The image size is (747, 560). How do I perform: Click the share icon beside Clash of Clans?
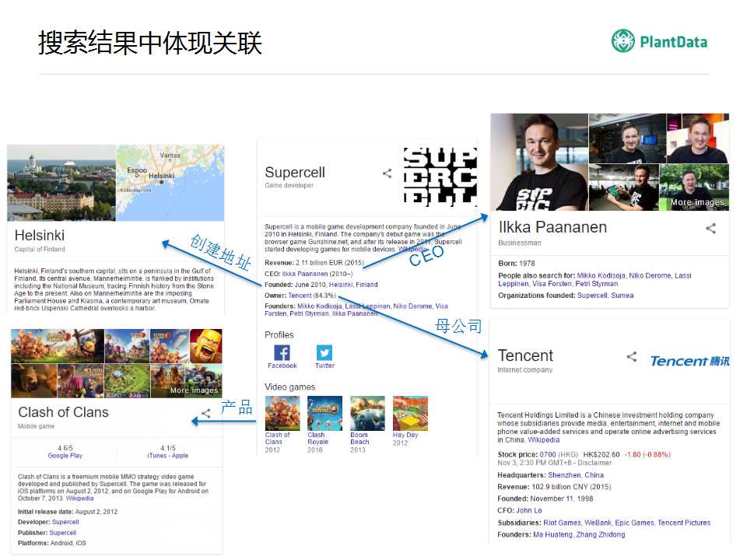206,413
